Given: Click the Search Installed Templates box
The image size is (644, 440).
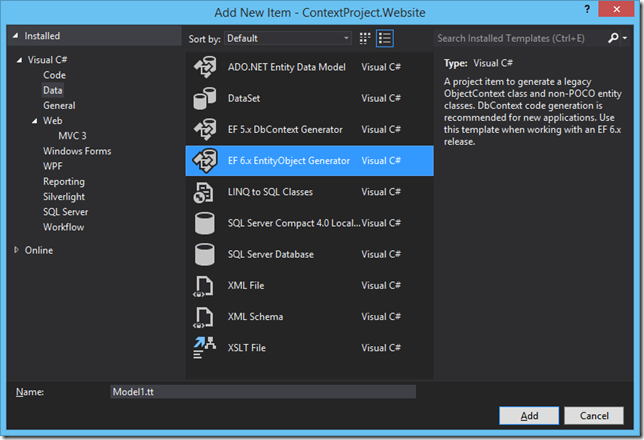Looking at the screenshot, I should coord(520,38).
